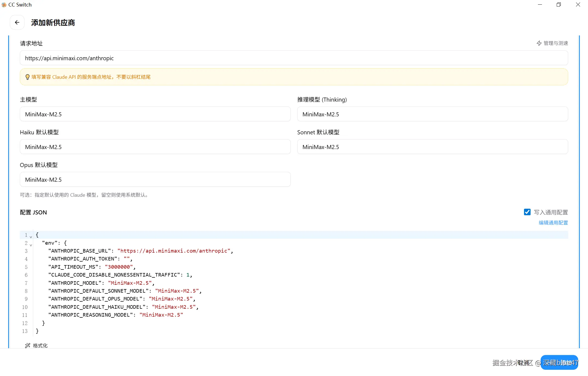Click the lightbulb hint icon

click(x=27, y=77)
